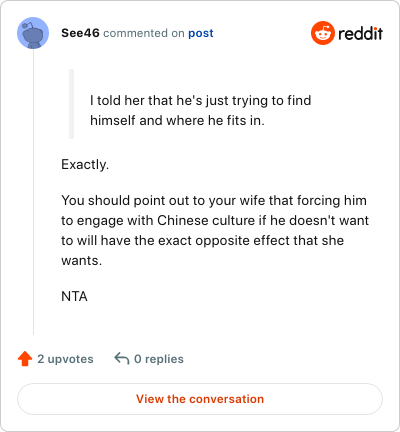Click the orange upvote arrow

[x=25, y=359]
